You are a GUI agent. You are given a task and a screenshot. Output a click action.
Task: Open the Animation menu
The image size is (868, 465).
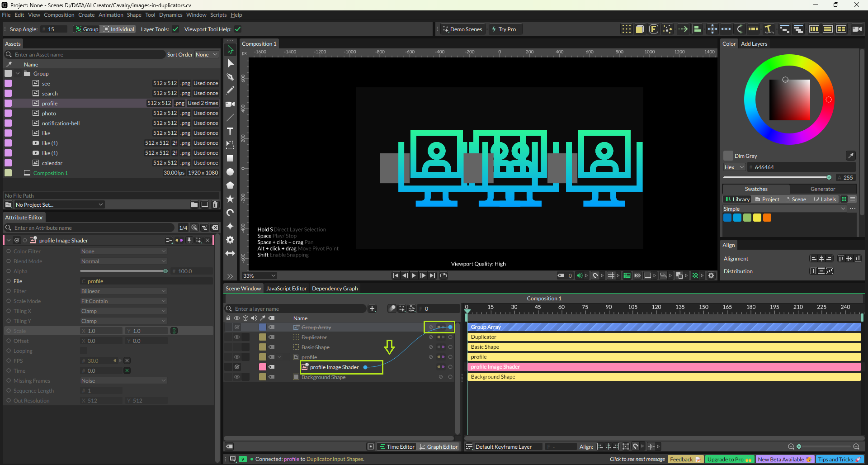[111, 15]
